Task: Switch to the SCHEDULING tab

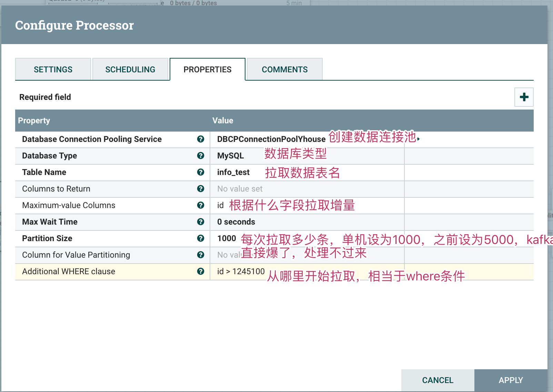Action: pos(130,69)
